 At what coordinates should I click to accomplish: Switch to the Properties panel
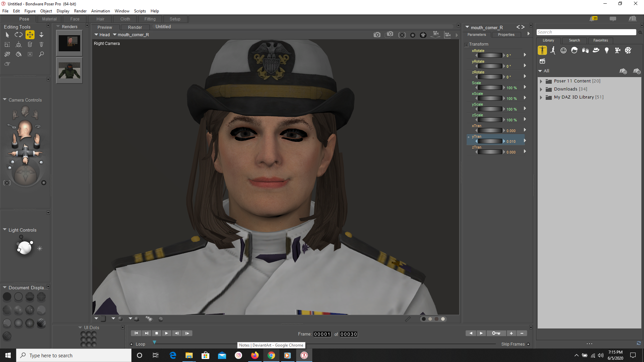pyautogui.click(x=506, y=35)
